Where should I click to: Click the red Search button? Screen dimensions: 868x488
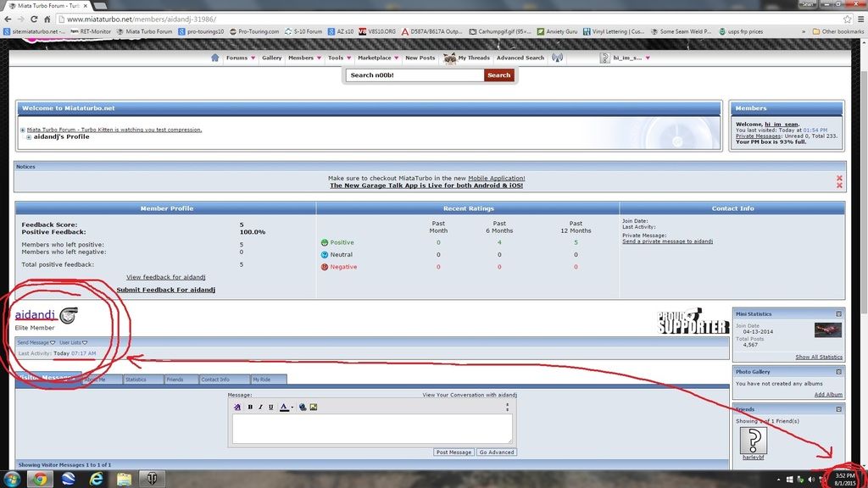pos(498,75)
